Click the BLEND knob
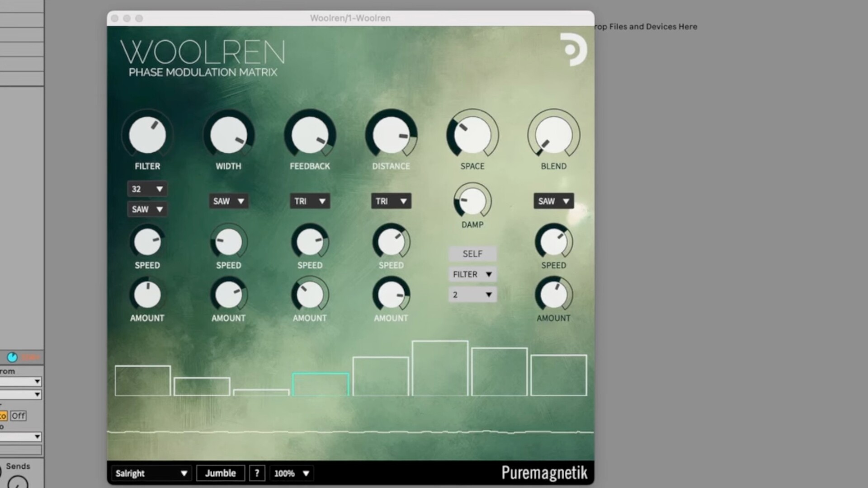 pyautogui.click(x=554, y=135)
